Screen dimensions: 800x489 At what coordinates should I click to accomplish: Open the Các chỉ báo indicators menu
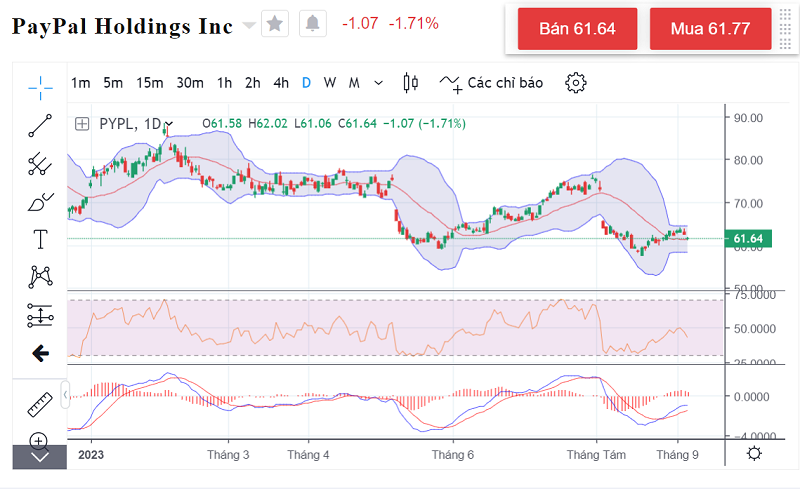click(x=492, y=83)
